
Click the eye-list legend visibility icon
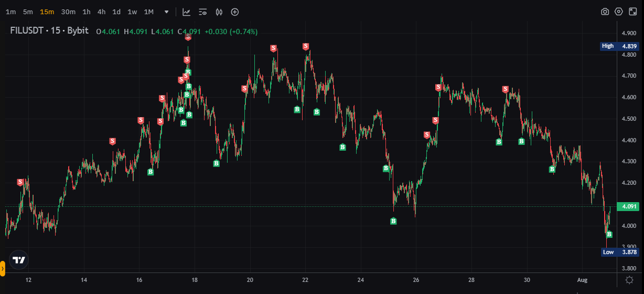tap(203, 12)
